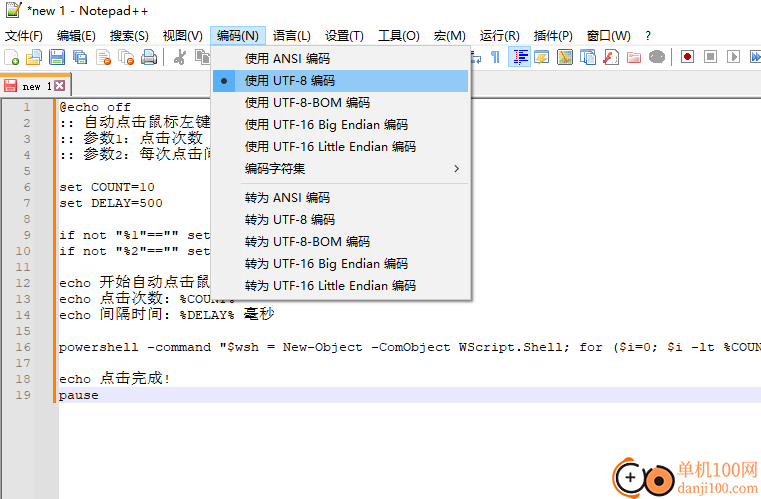The height and width of the screenshot is (499, 761).
Task: Click the Save All icon
Action: tap(80, 57)
